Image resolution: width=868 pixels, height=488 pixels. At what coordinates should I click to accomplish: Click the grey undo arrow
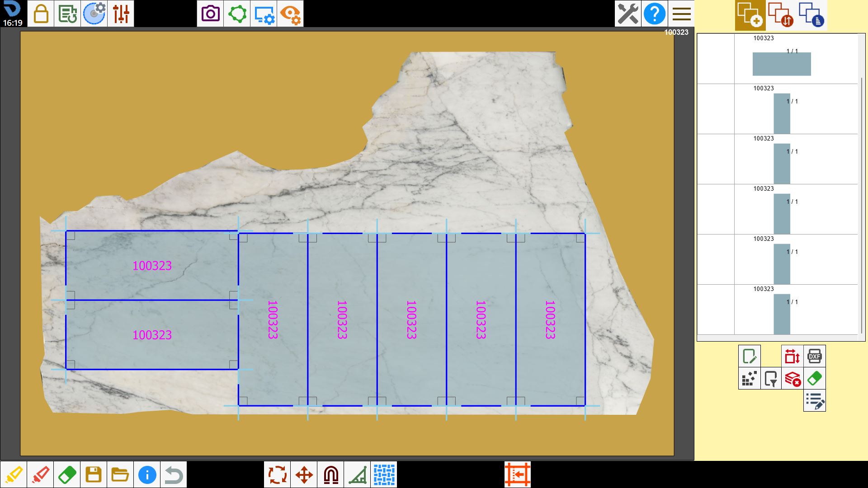(174, 474)
